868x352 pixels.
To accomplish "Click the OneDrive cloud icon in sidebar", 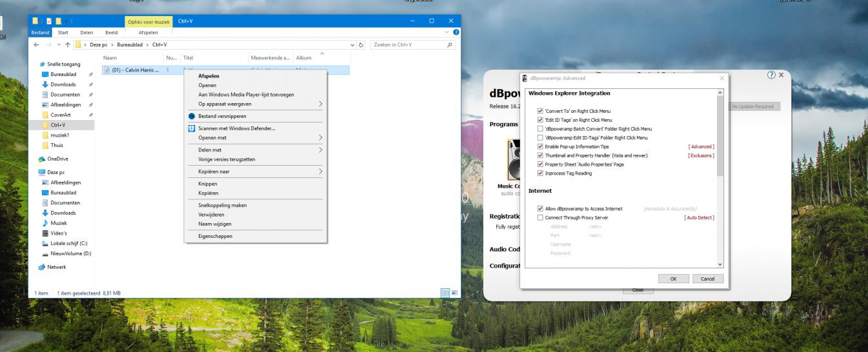I will tap(43, 159).
